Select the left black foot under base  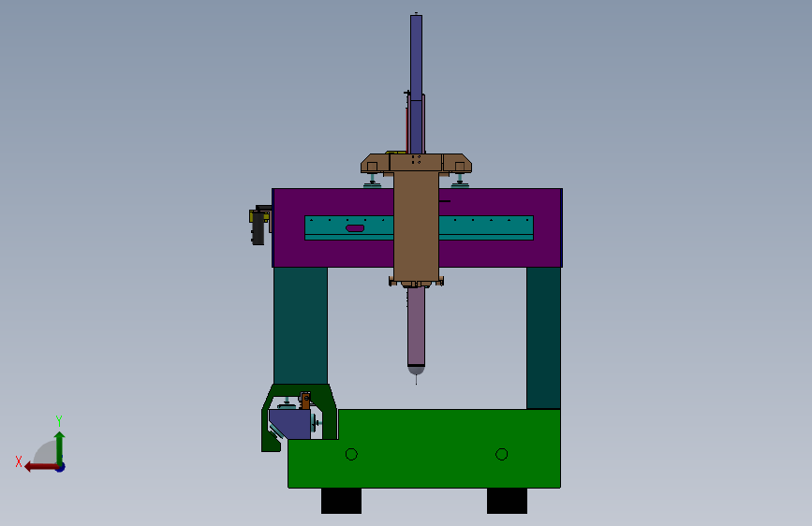[x=341, y=501]
